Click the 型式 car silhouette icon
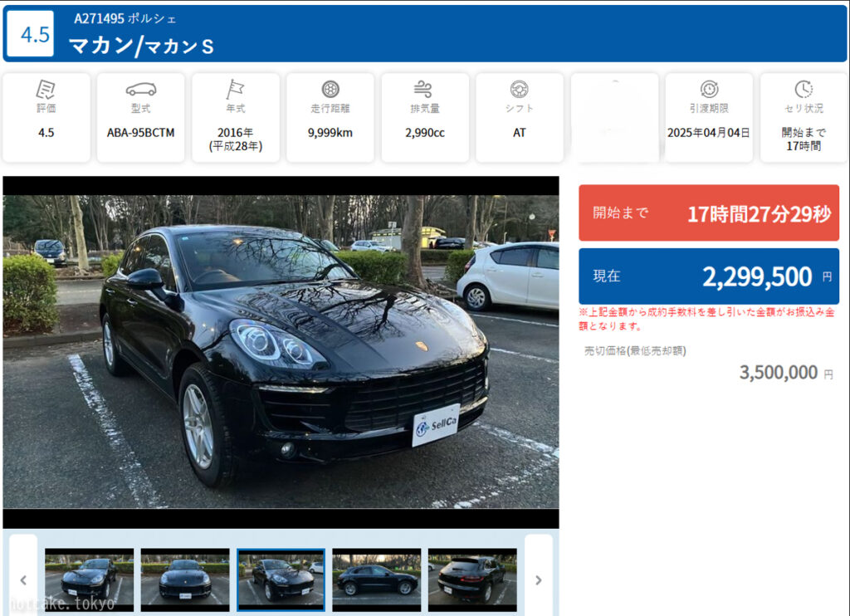This screenshot has height=616, width=850. [x=141, y=89]
